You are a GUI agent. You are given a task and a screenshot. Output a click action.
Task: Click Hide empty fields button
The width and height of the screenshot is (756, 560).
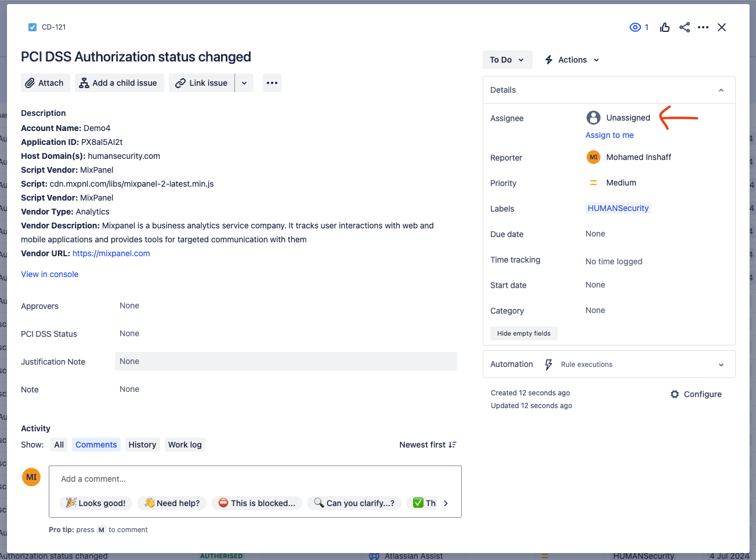pos(524,333)
